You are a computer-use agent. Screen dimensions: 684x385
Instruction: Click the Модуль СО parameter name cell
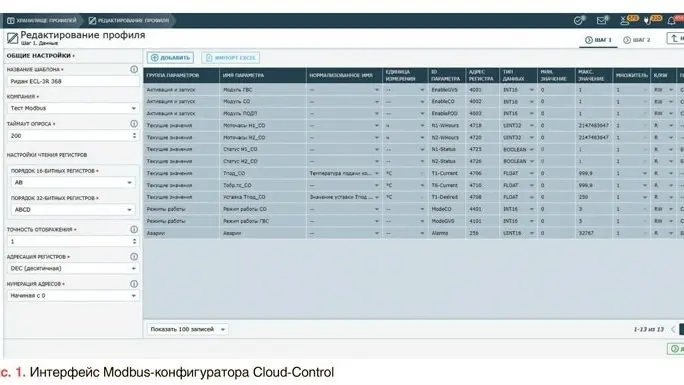[263, 102]
